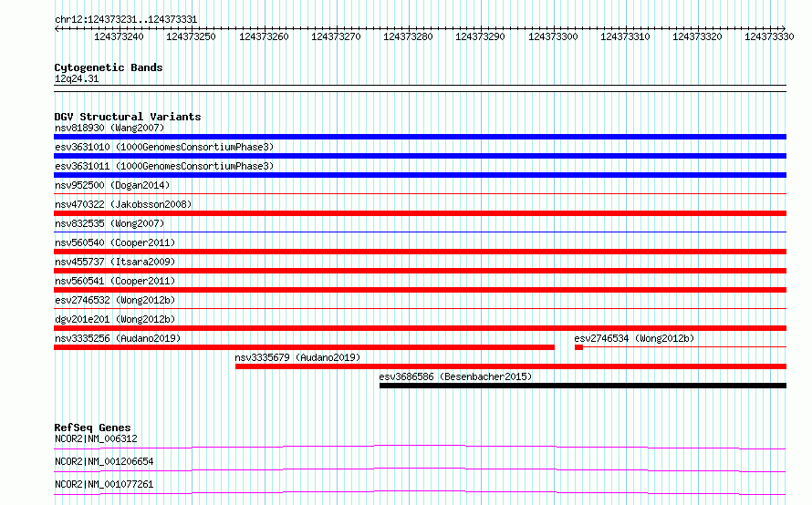Click the red bar under nsv3335256

point(304,347)
